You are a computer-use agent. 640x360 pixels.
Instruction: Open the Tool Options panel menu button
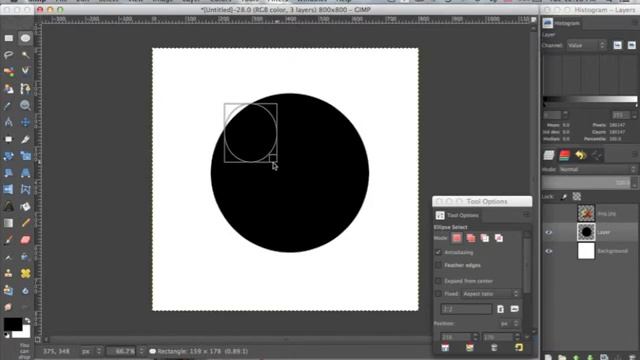point(526,215)
